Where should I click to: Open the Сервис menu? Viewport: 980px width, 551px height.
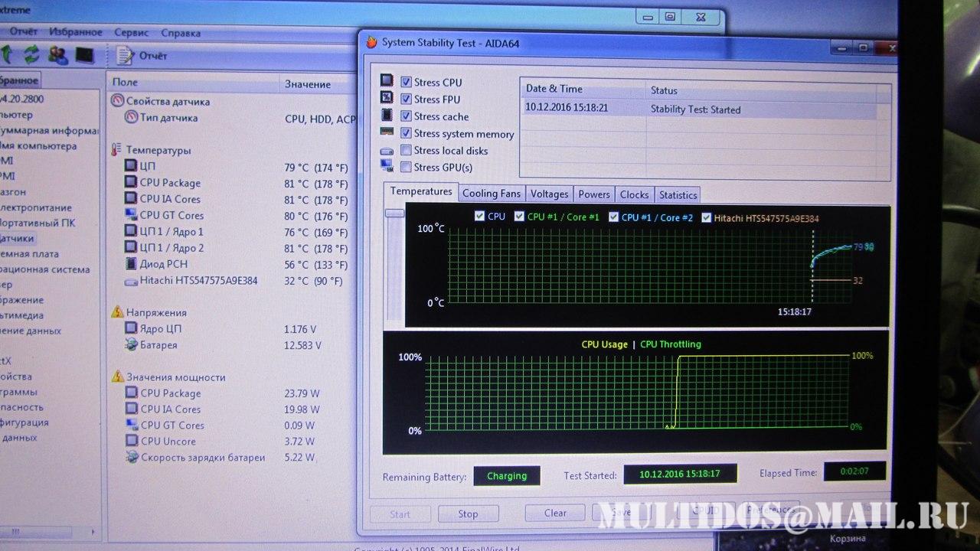coord(131,33)
